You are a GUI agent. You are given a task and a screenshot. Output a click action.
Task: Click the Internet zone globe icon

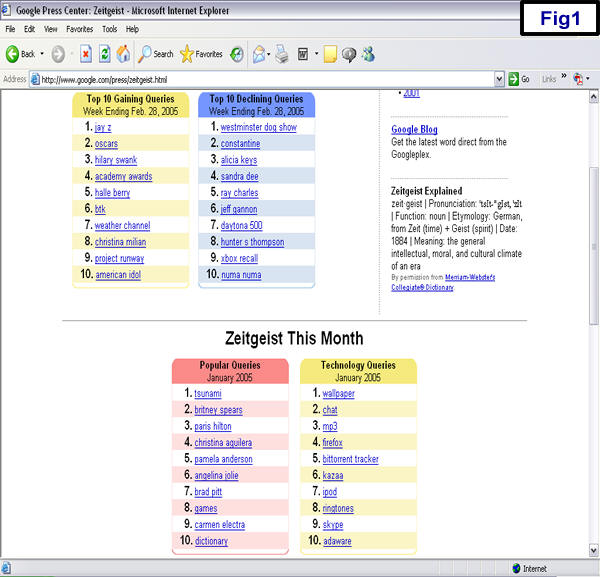point(516,568)
